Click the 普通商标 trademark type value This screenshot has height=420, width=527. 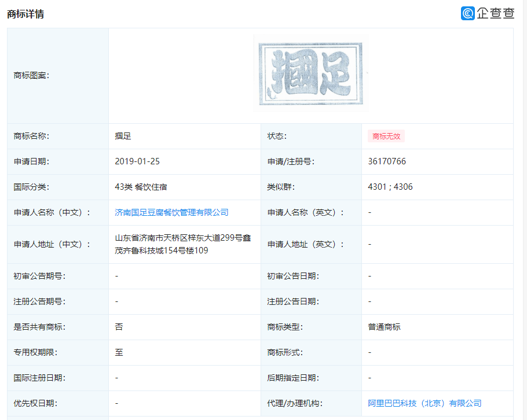tap(384, 327)
